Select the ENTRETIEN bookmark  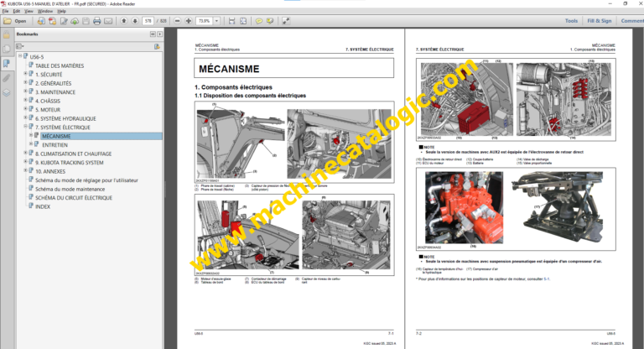point(55,145)
